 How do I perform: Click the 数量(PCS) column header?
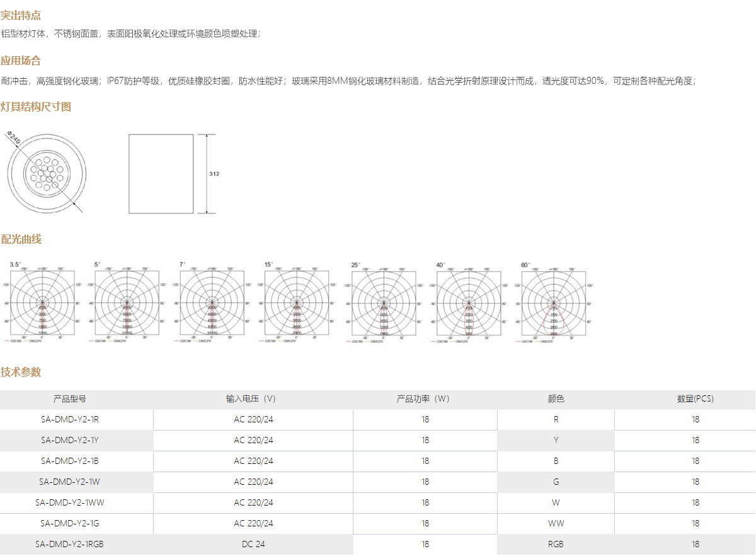(x=695, y=399)
